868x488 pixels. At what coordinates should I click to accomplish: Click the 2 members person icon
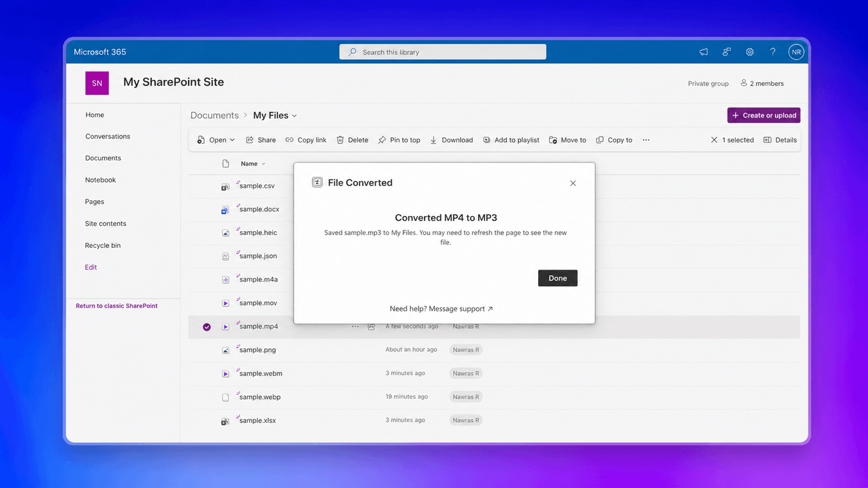743,83
